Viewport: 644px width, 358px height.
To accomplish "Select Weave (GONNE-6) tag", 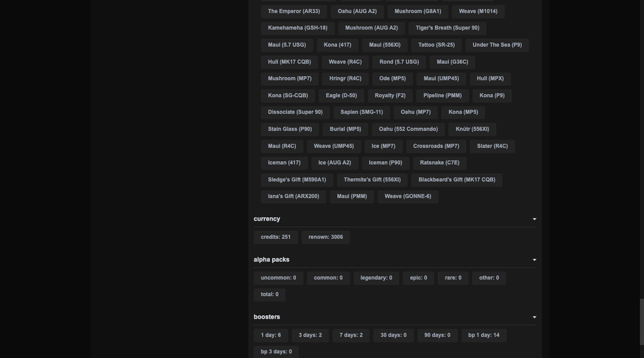I will click(408, 196).
